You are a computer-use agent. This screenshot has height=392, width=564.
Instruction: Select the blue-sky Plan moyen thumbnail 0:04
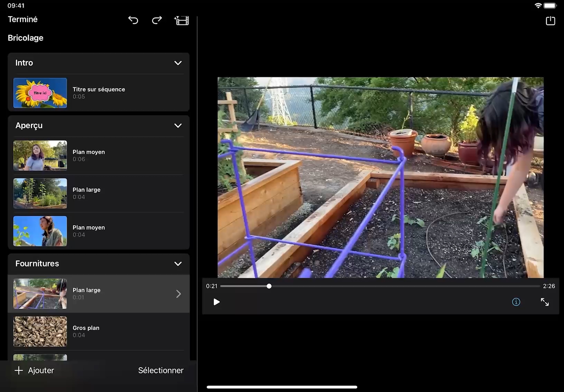[40, 231]
